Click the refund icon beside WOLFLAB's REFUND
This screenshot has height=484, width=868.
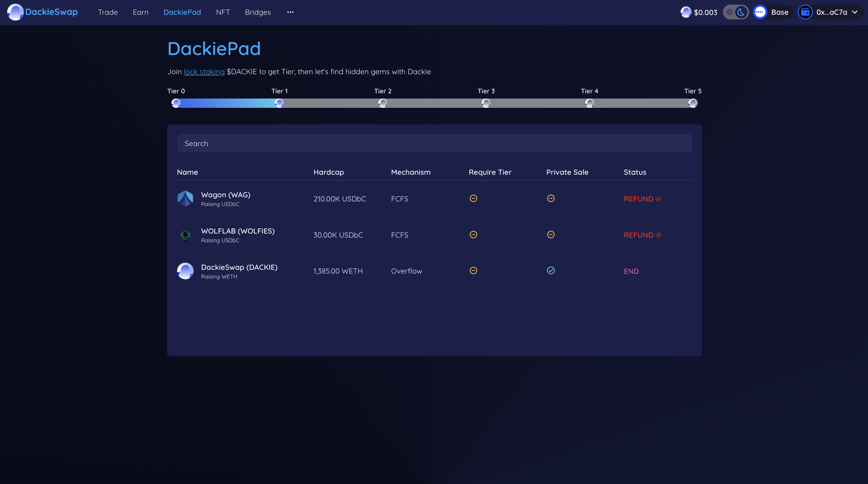658,235
